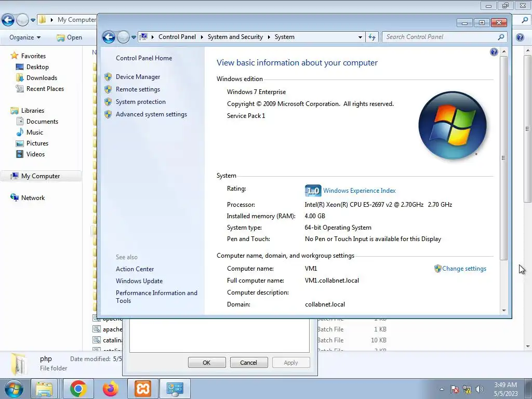Click the Explorer window back arrow
This screenshot has width=532, height=399.
8,20
